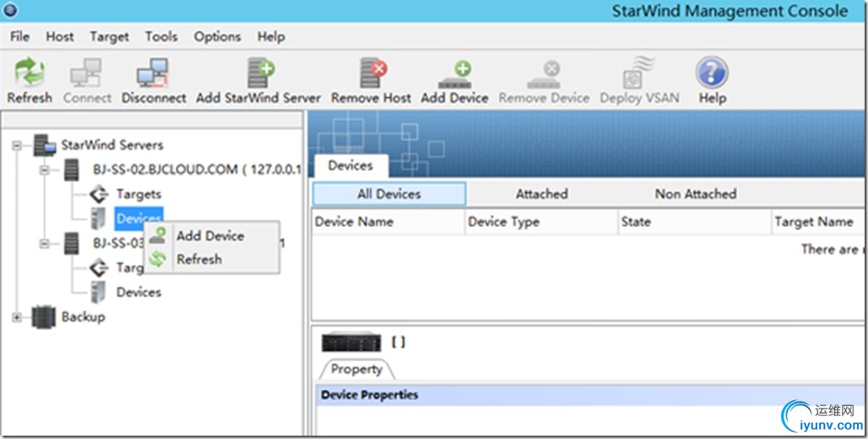Click Add StarWind Server toolbar icon

pyautogui.click(x=260, y=73)
